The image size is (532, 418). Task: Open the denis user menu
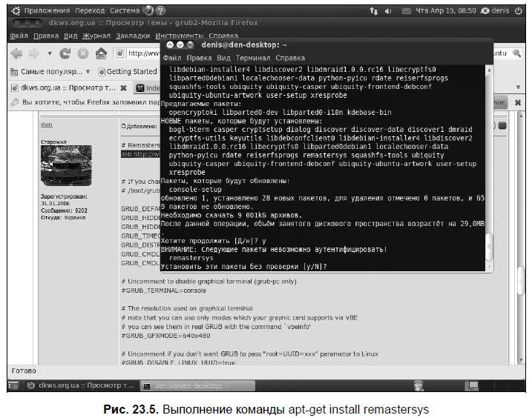point(495,11)
